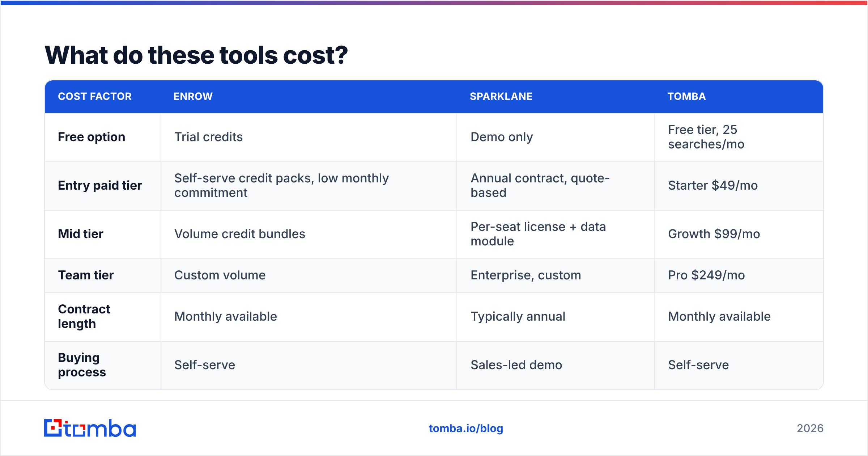
Task: Click Tomba's 'Monthly available' cell
Action: [x=719, y=316]
